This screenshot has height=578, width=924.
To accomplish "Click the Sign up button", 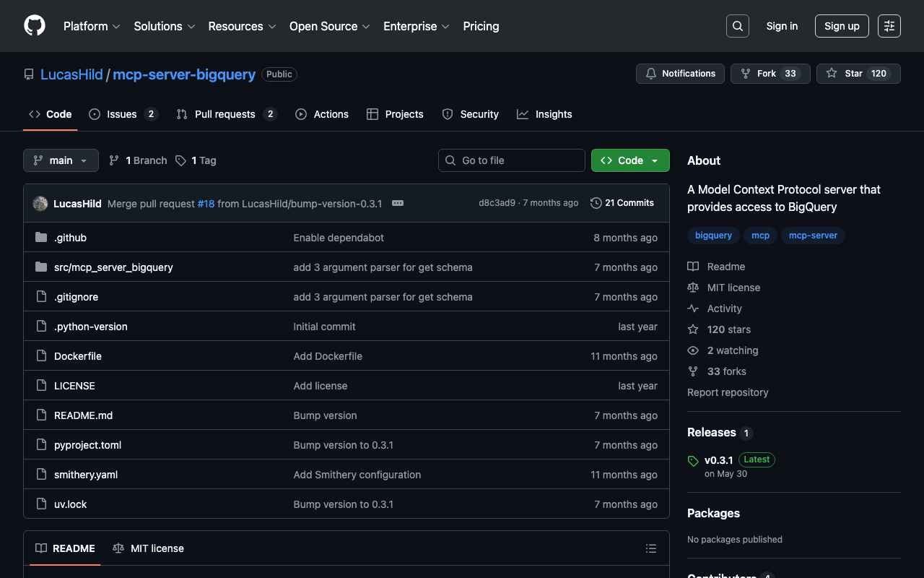I will pos(841,26).
